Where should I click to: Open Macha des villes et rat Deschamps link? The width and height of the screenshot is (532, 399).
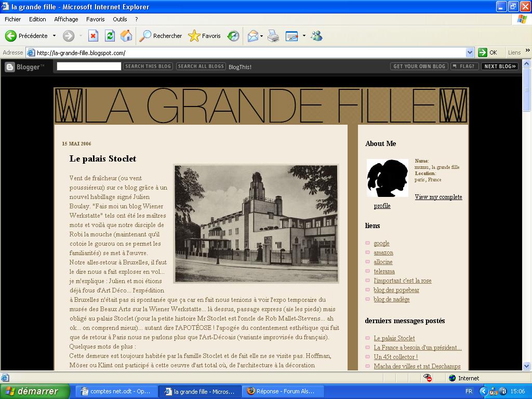pyautogui.click(x=417, y=366)
